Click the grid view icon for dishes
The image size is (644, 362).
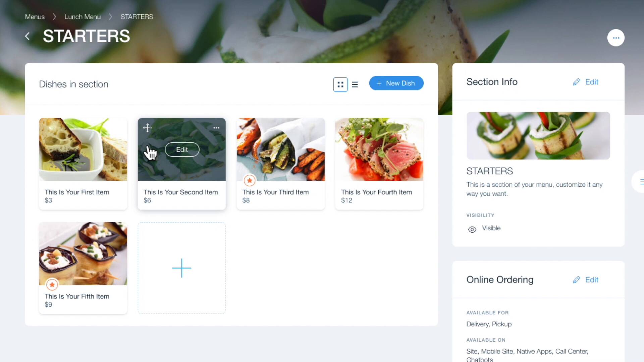(340, 84)
